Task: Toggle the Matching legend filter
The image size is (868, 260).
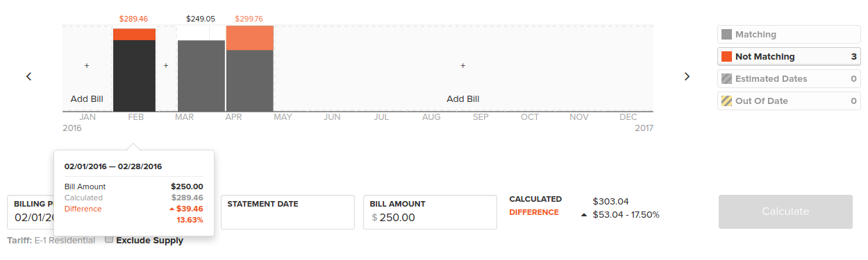Action: click(x=789, y=34)
